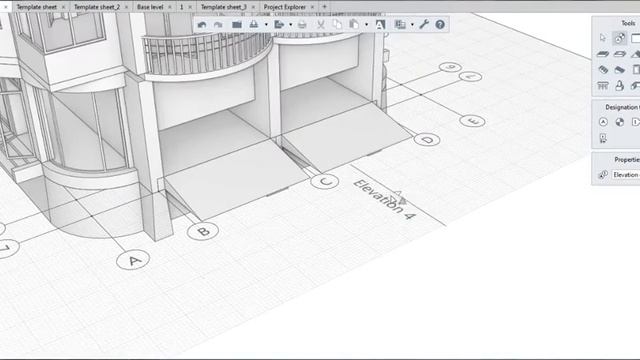This screenshot has height=360, width=640.
Task: Switch to the Template sheet_2 tab
Action: pyautogui.click(x=97, y=7)
